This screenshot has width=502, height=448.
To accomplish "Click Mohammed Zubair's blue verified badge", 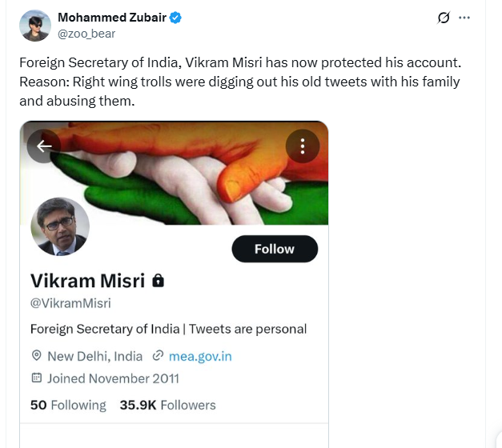I will (175, 18).
